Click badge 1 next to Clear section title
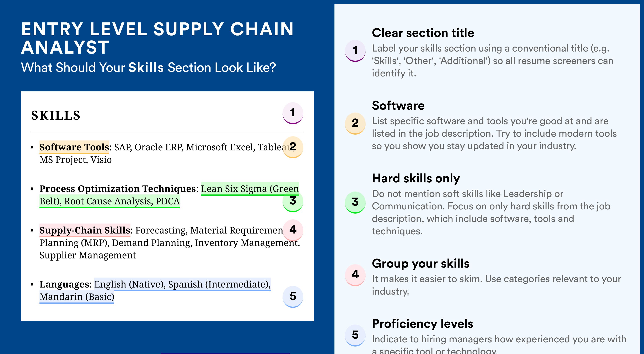This screenshot has height=354, width=644. coord(355,51)
